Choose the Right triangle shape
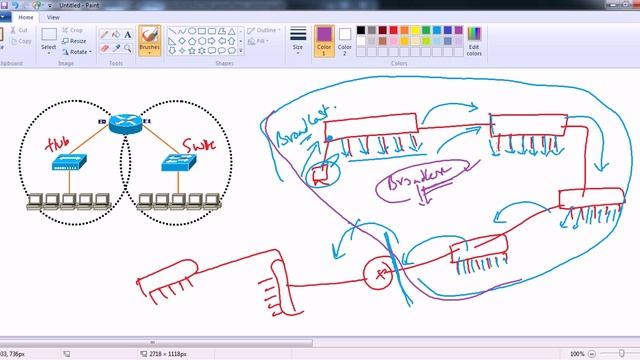The image size is (640, 360). click(172, 41)
